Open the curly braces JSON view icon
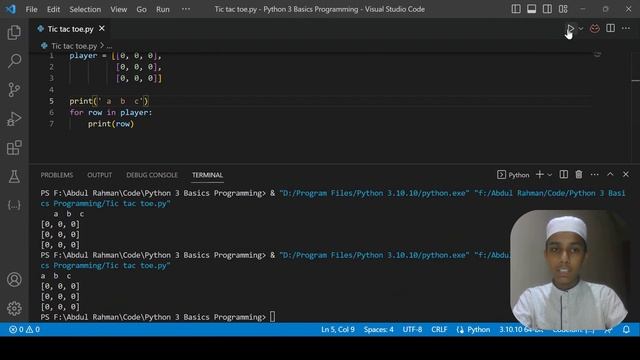 [14, 205]
